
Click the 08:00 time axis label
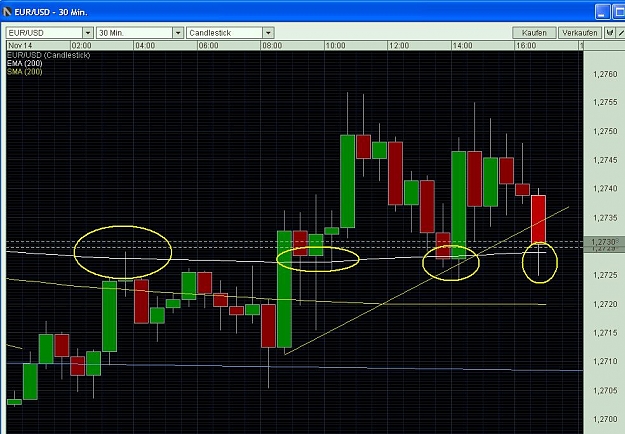[x=272, y=45]
